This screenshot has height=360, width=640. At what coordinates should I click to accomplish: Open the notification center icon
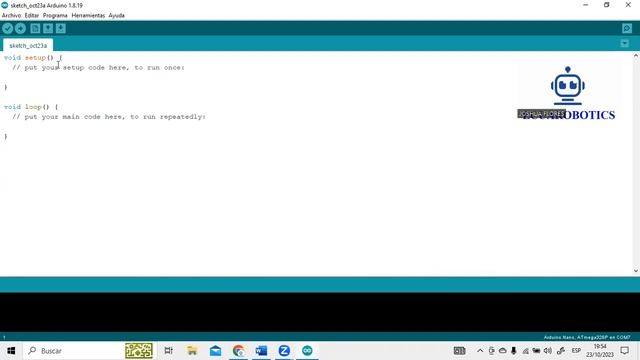(x=624, y=351)
